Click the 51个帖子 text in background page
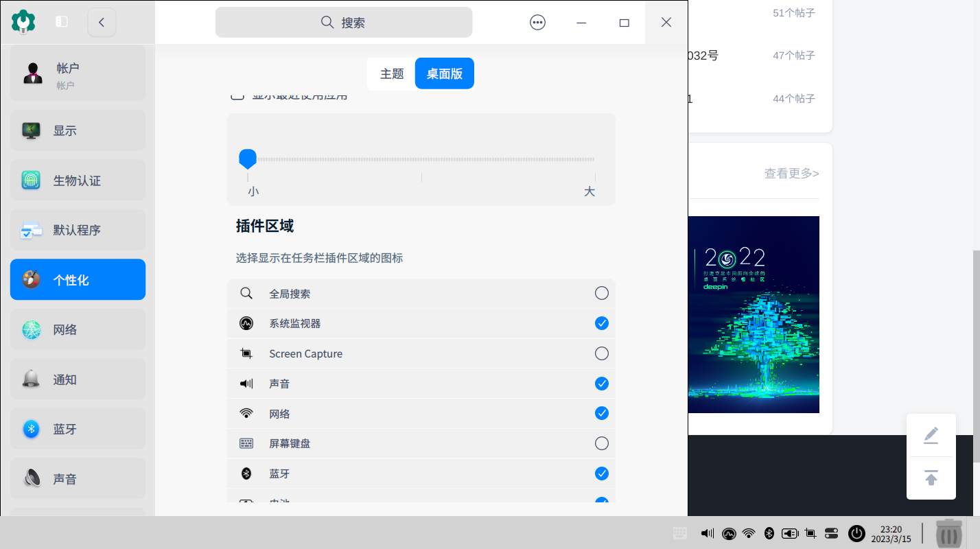Viewport: 980px width, 549px height. [794, 12]
